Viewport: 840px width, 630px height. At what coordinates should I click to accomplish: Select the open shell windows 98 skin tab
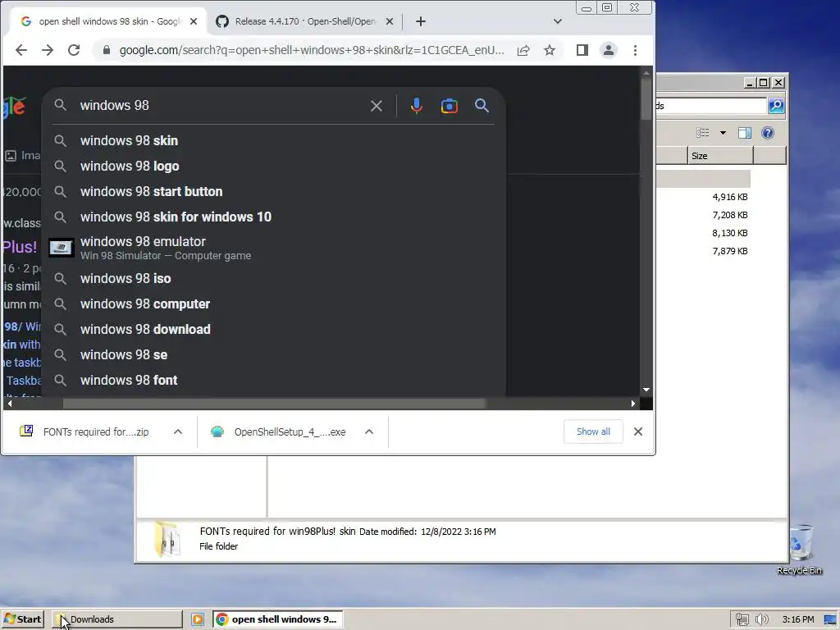[x=109, y=21]
